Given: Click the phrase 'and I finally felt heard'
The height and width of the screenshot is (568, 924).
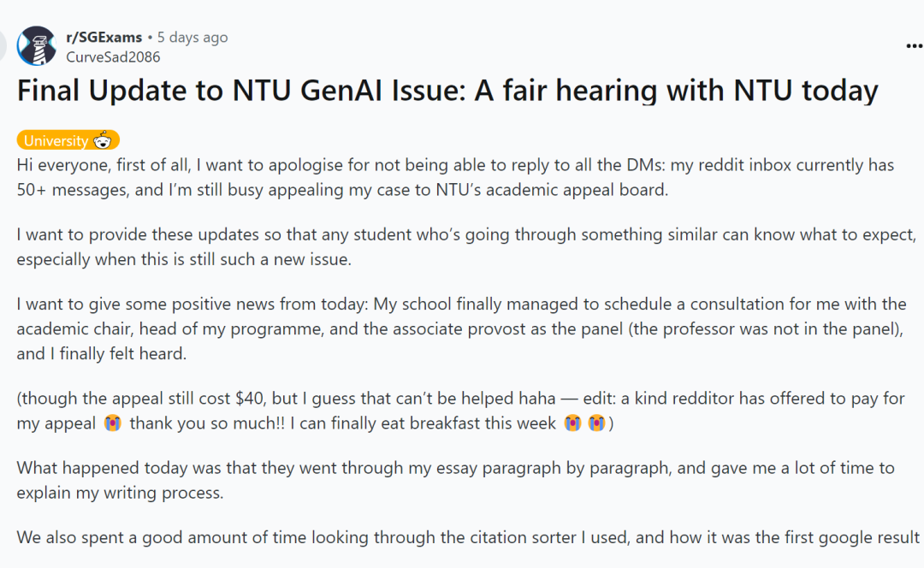Looking at the screenshot, I should 101,353.
